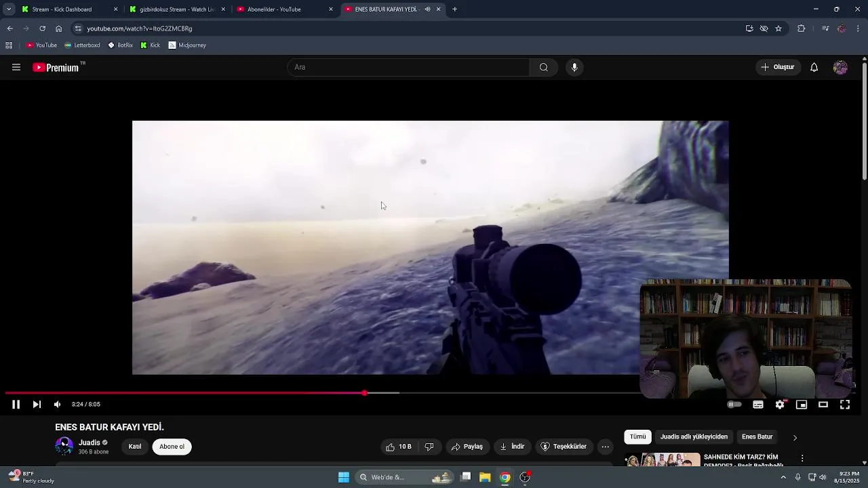The height and width of the screenshot is (488, 868).
Task: Open the Juadis channel avatar
Action: tap(64, 446)
